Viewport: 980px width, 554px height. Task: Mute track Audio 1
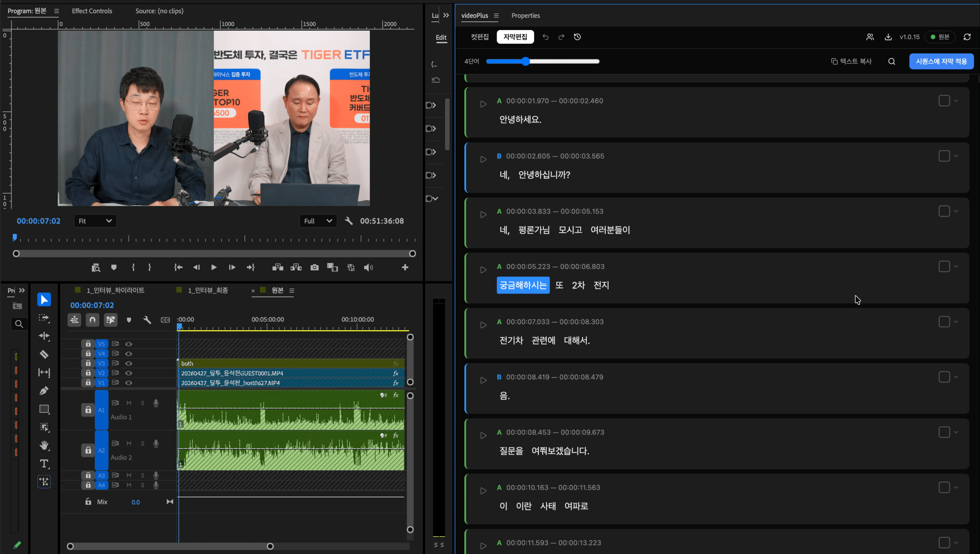[x=129, y=403]
